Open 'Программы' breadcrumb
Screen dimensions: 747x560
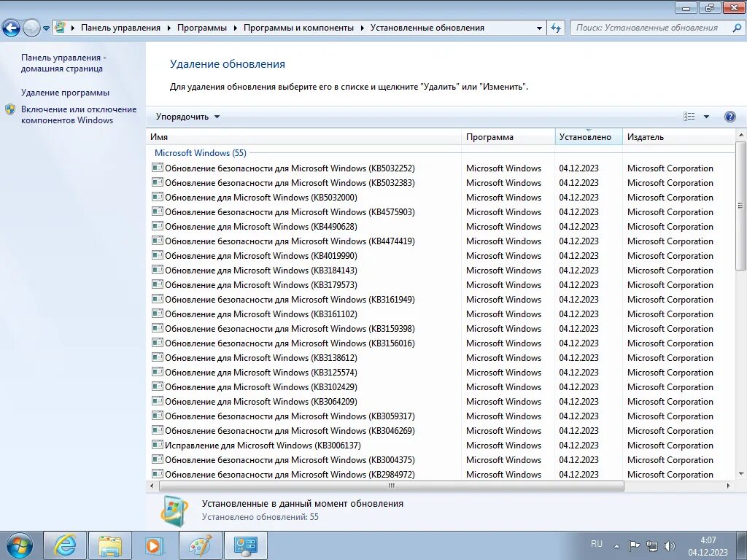(202, 28)
